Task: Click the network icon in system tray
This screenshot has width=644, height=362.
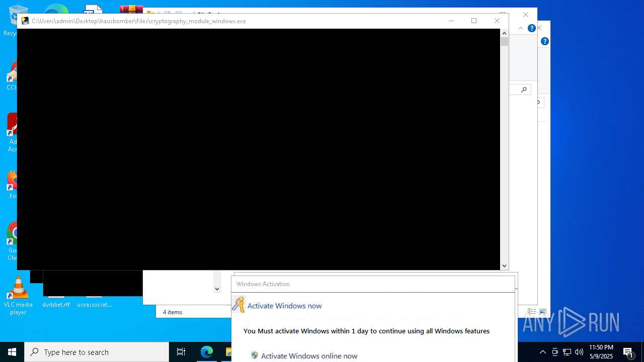Action: point(567,352)
